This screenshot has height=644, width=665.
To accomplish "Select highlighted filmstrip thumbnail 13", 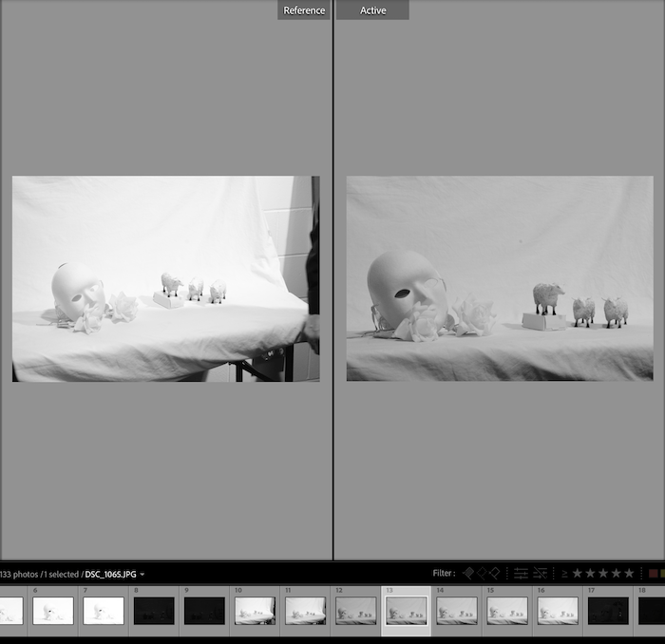I will tap(407, 611).
